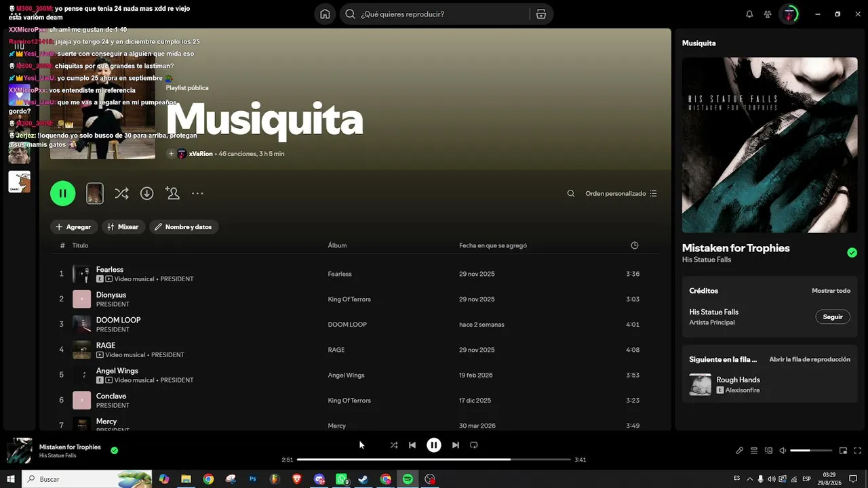Click the Mixear button
Image resolution: width=868 pixels, height=488 pixels.
click(123, 227)
